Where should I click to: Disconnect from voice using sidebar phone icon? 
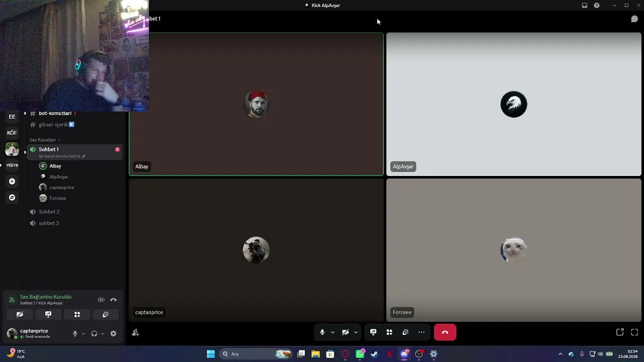pyautogui.click(x=113, y=300)
